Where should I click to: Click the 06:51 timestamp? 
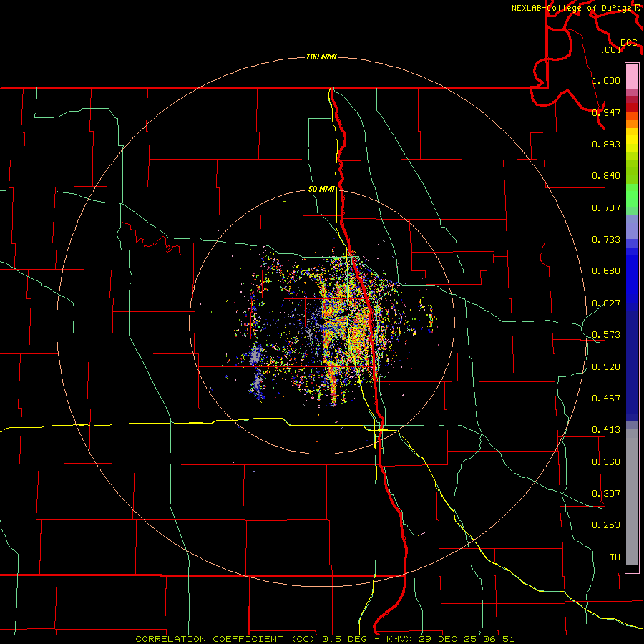click(x=500, y=639)
